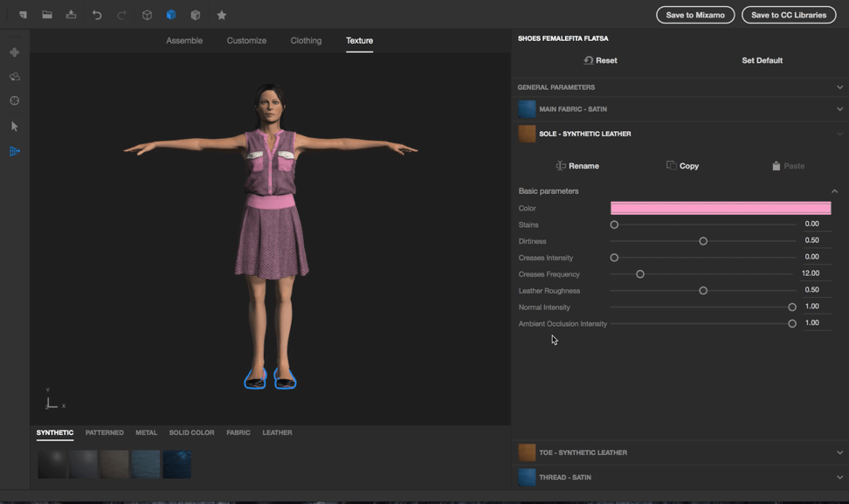Select the PATTERNED material category
Viewport: 849px width, 504px height.
(105, 432)
